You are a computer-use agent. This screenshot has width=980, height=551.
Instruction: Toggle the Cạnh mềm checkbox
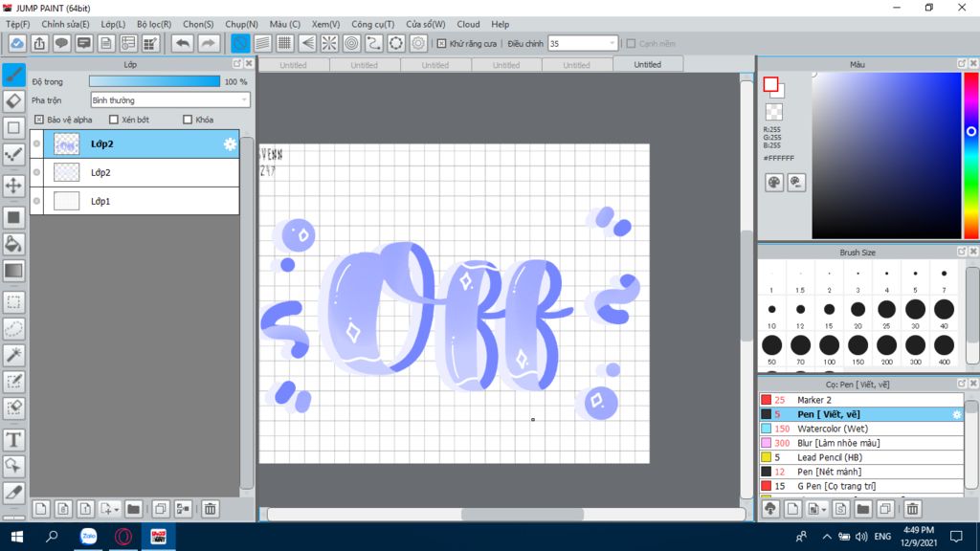631,44
